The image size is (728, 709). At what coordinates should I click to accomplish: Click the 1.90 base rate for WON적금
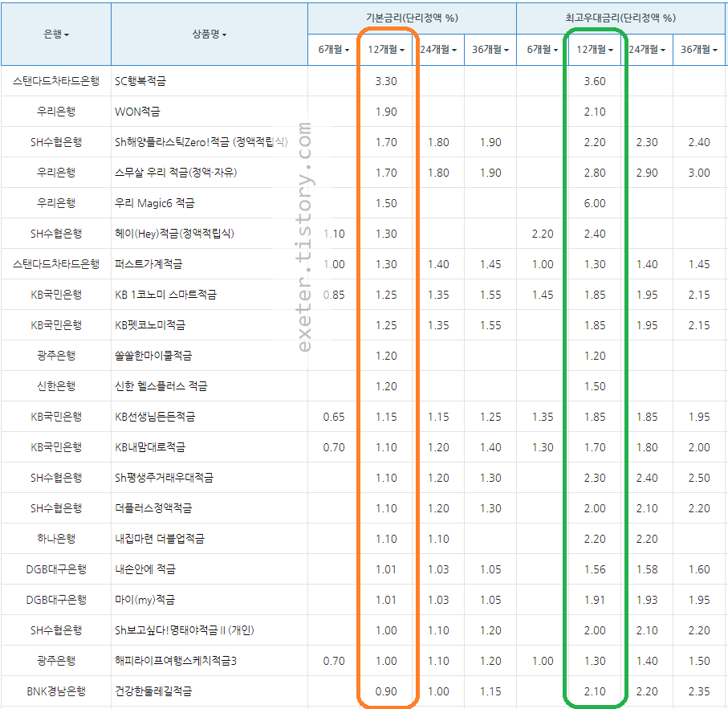[x=386, y=112]
